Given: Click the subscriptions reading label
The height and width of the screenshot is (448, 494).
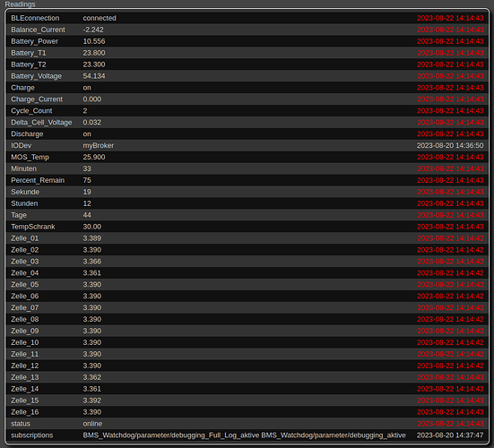Looking at the screenshot, I should (31, 435).
